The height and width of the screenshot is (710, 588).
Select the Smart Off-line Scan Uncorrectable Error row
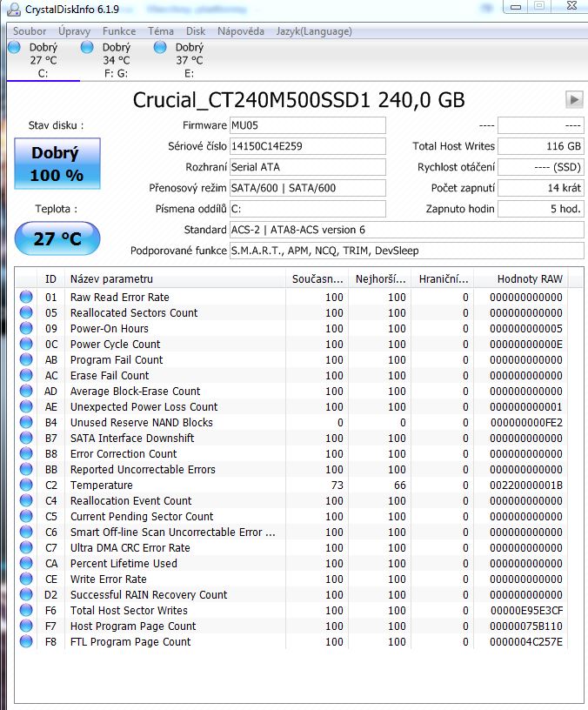pyautogui.click(x=291, y=532)
